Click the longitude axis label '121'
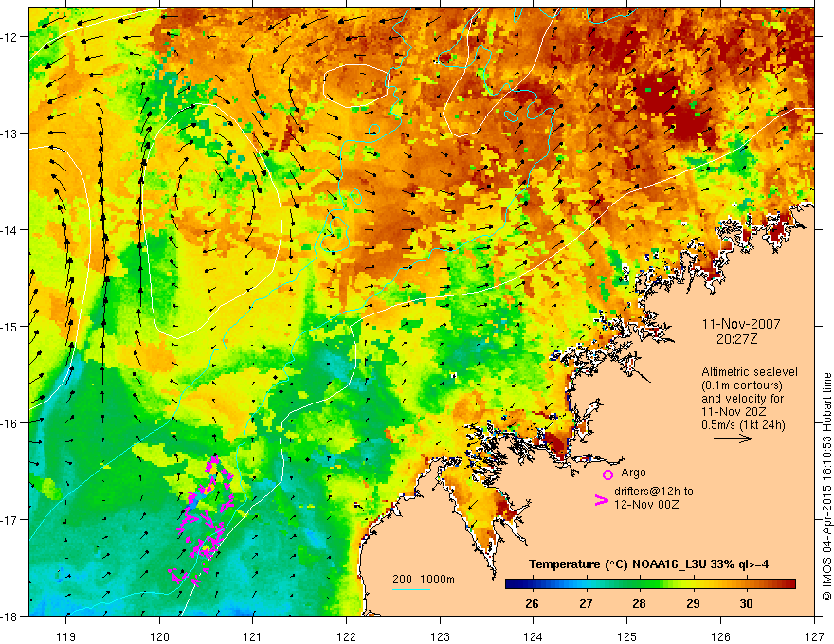The height and width of the screenshot is (644, 834). click(x=253, y=636)
